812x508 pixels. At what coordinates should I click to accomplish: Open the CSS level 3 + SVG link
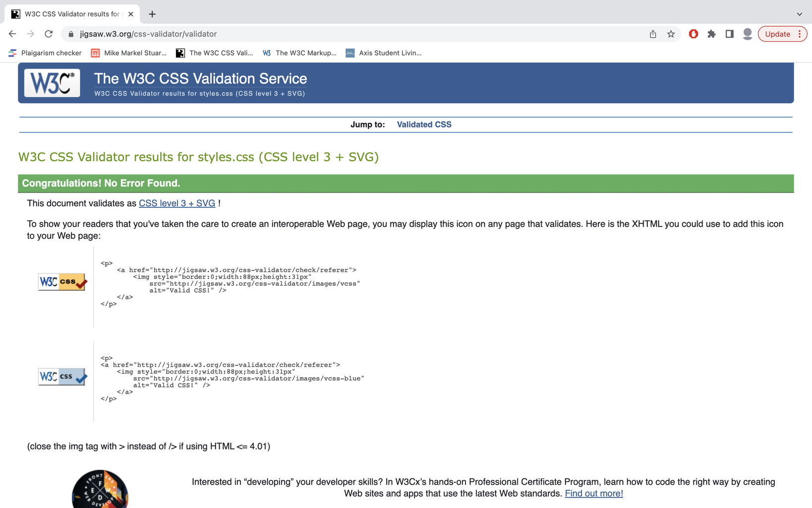click(177, 203)
